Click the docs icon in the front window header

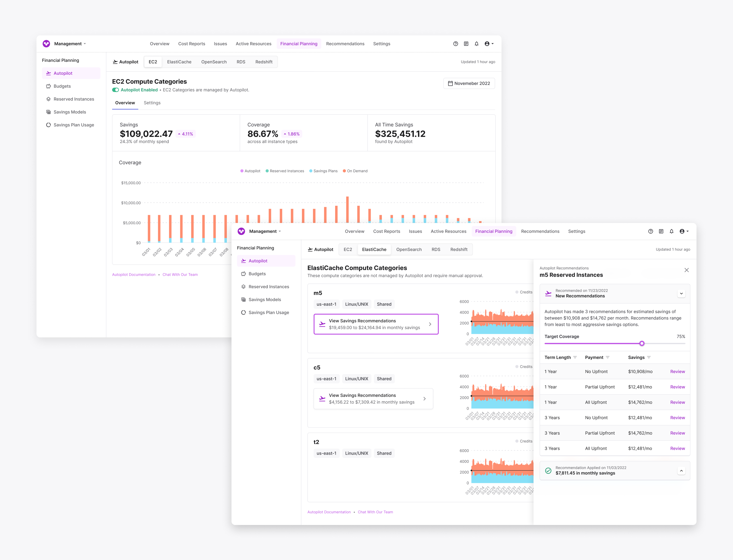coord(661,231)
